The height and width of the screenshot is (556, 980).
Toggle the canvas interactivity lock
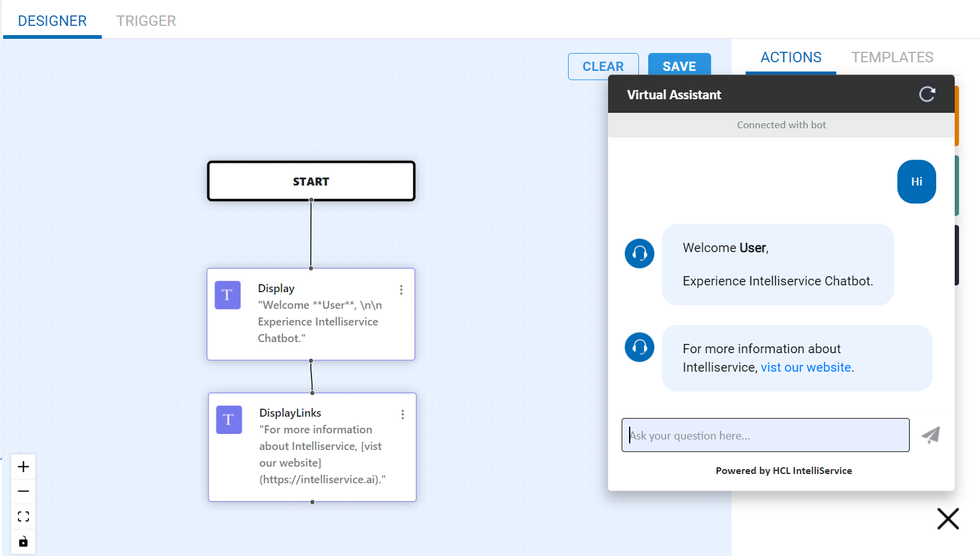[x=23, y=541]
